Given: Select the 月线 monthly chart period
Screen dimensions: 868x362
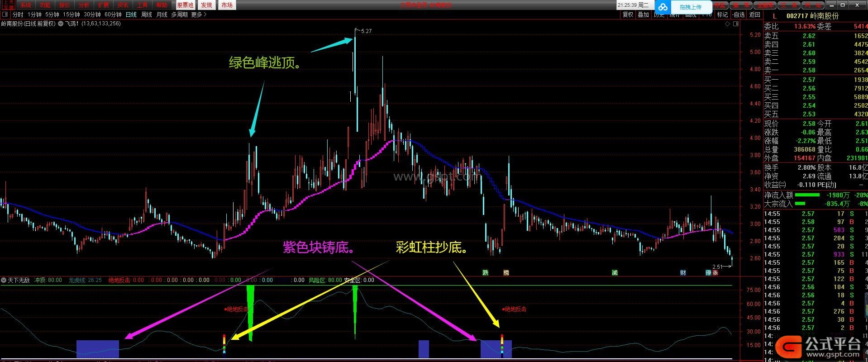Looking at the screenshot, I should (162, 14).
